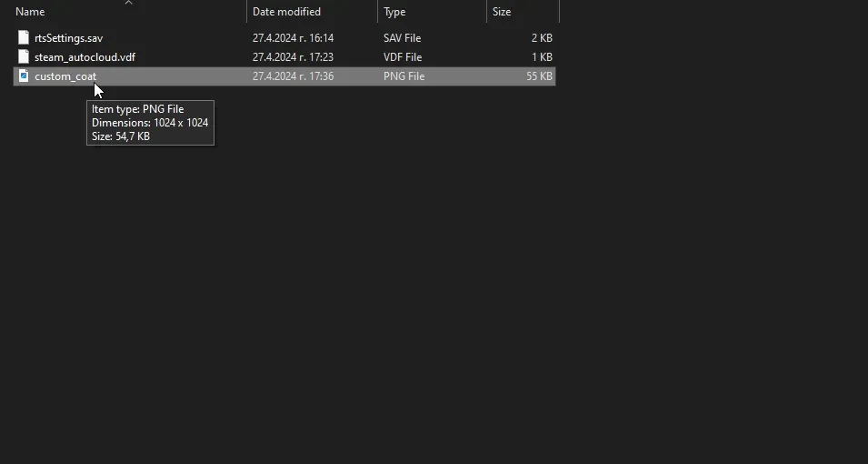Viewport: 868px width, 464px height.
Task: Select the rtsSettings.sav file name
Action: [x=68, y=38]
